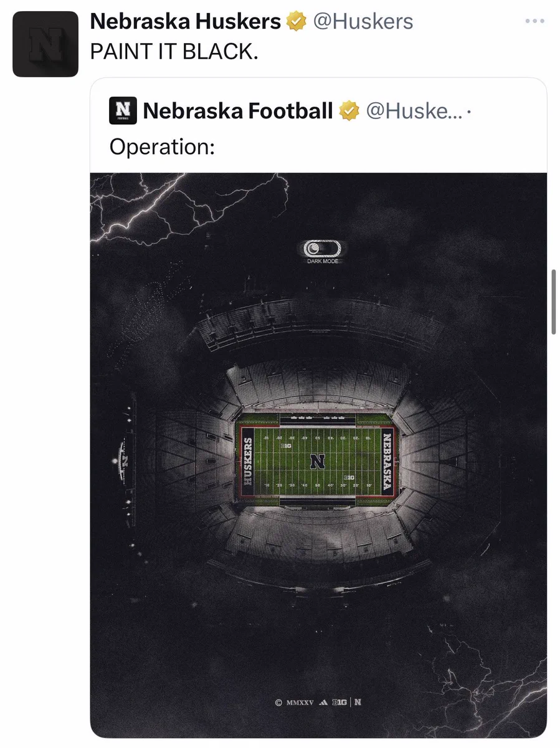The width and height of the screenshot is (560, 748).
Task: Open the stadium image thumbnail
Action: pos(318,455)
